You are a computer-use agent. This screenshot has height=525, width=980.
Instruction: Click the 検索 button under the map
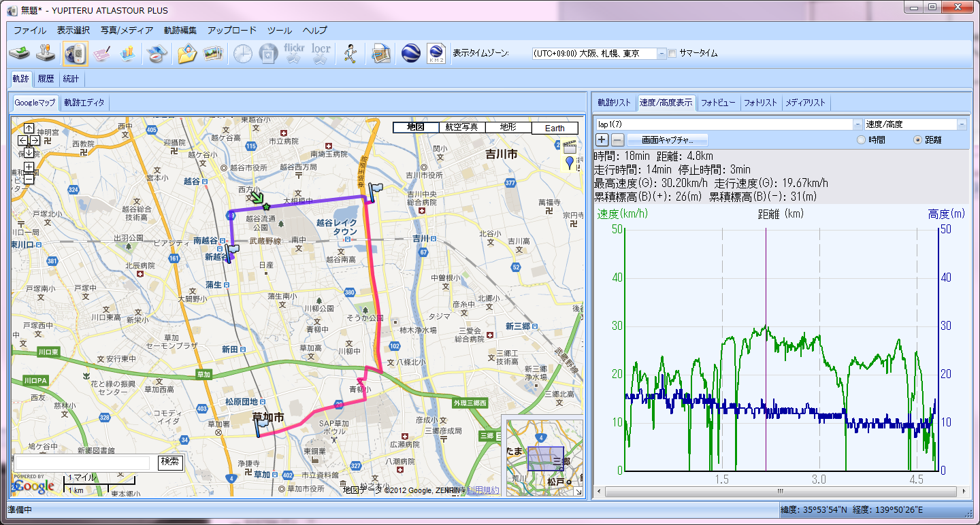(x=170, y=462)
